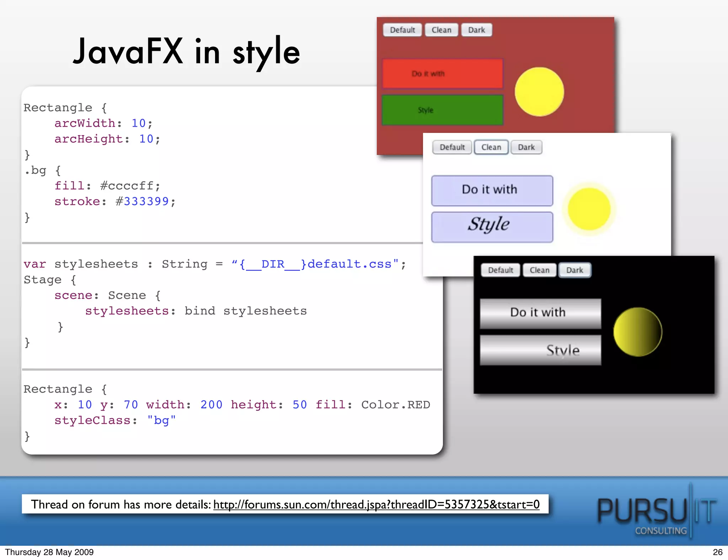The image size is (728, 560).
Task: Click 'arcWidth: 10;' code line
Action: [103, 123]
